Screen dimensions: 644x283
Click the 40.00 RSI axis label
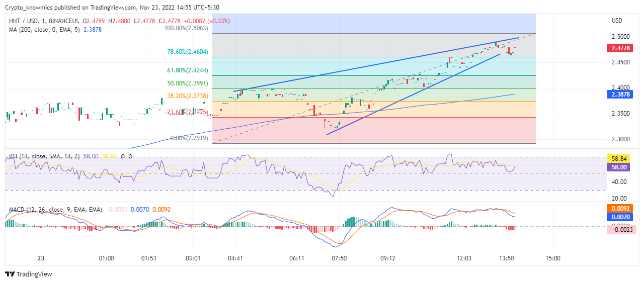(618, 182)
